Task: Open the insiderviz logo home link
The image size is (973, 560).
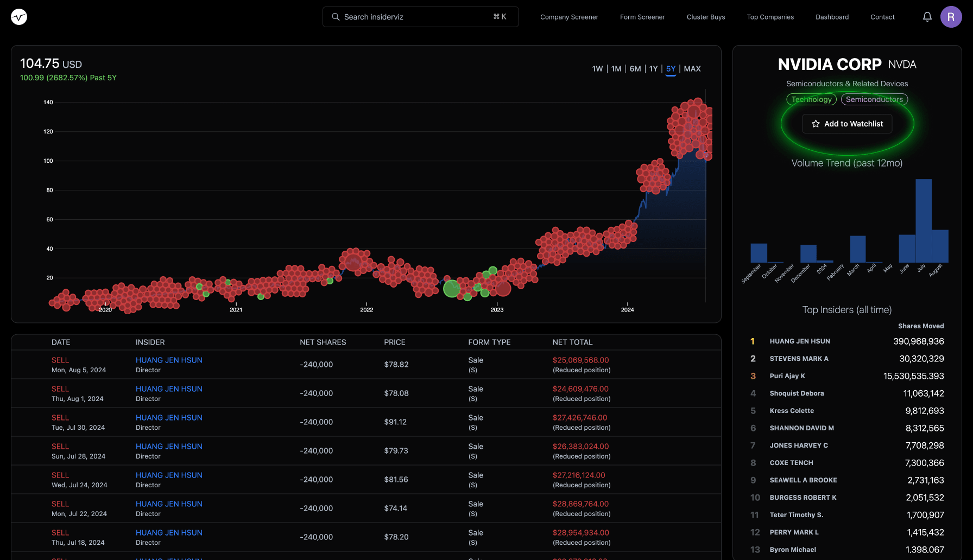Action: [x=19, y=17]
